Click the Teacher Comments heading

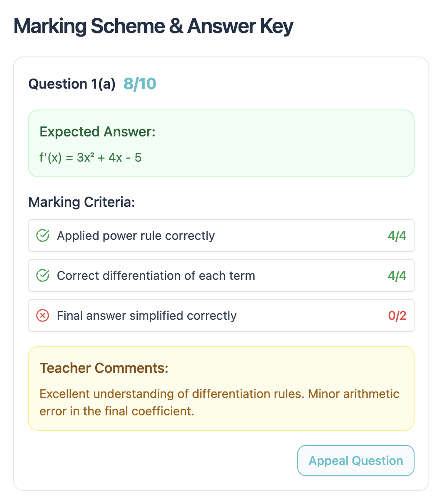point(104,368)
